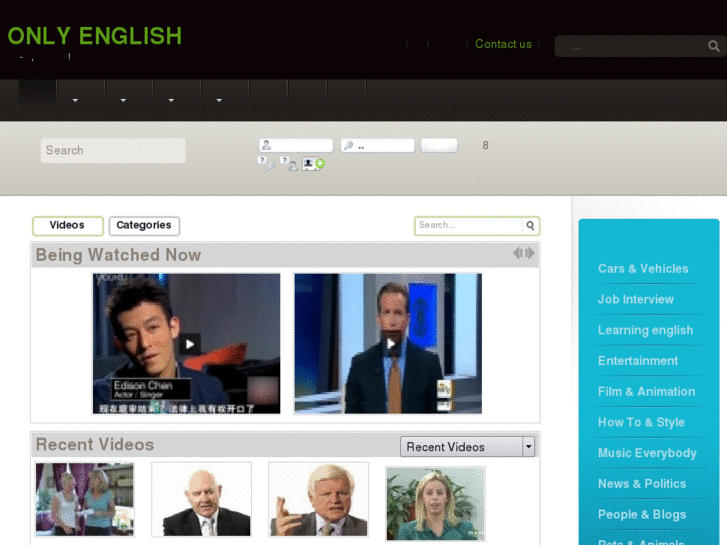Play the news anchor video in Being Watched Now
Viewport: 727px width, 545px height.
[x=388, y=343]
